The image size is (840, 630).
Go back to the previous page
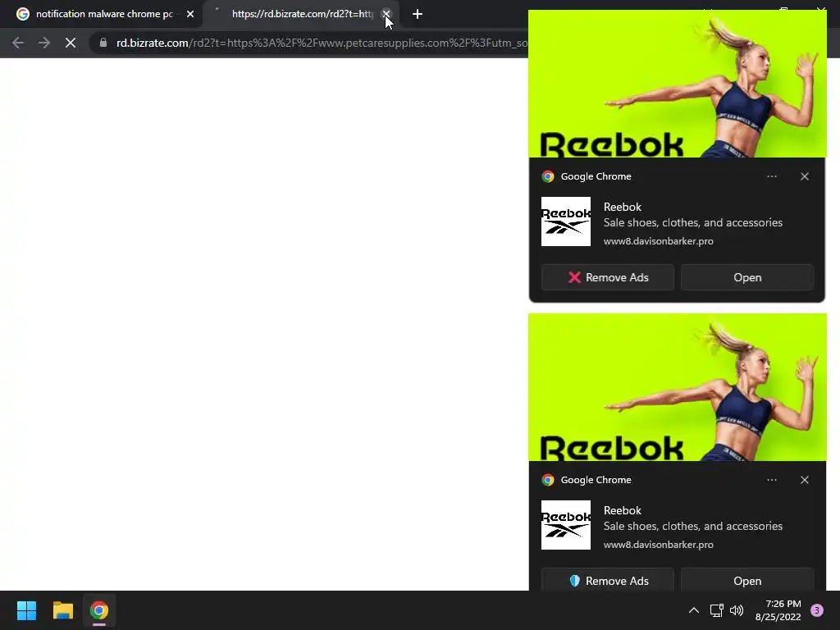[x=18, y=43]
